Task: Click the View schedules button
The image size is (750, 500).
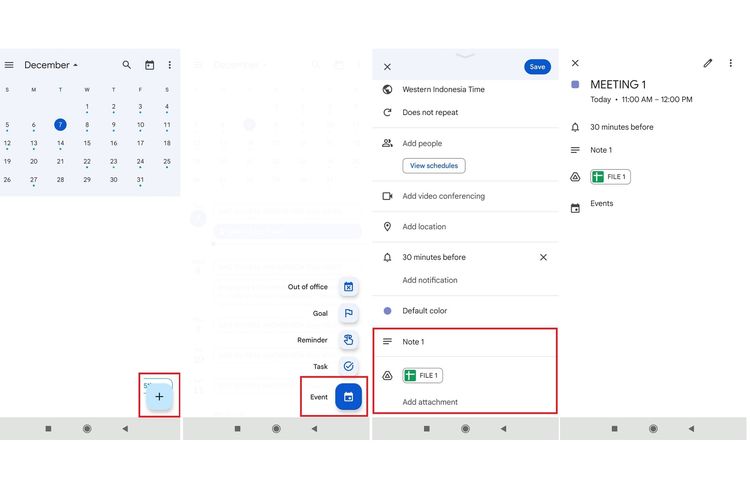Action: coord(433,166)
